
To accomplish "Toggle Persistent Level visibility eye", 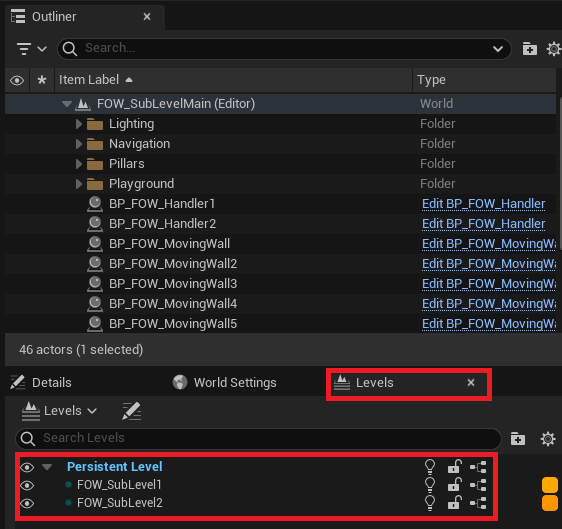I will point(27,467).
